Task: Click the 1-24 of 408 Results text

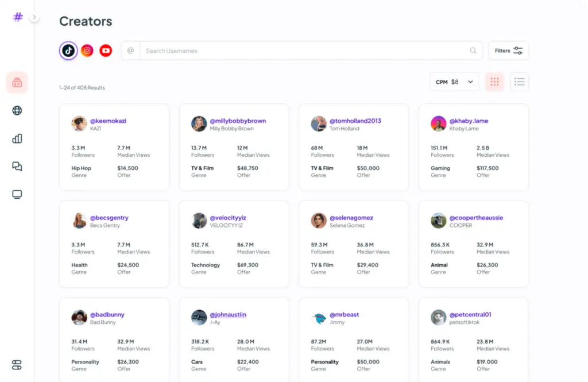Action: pos(82,87)
